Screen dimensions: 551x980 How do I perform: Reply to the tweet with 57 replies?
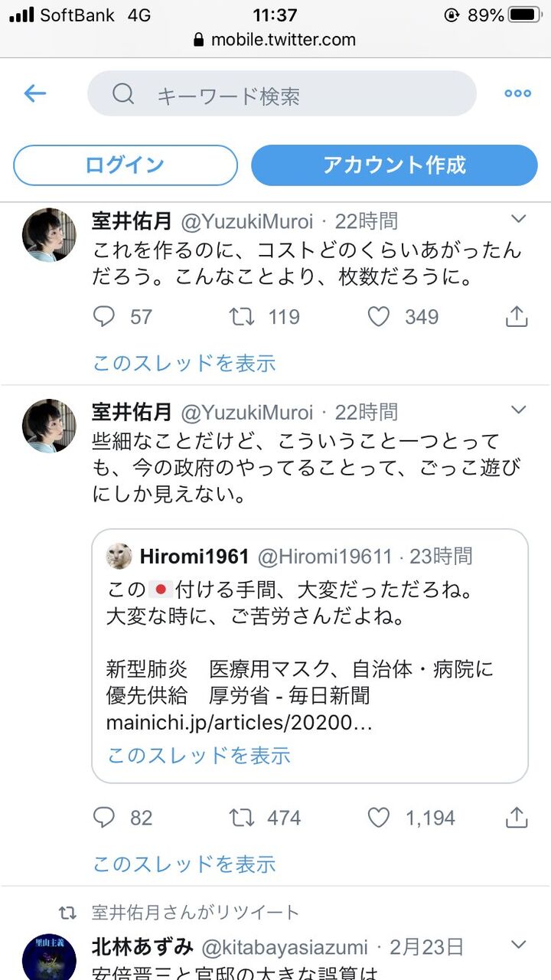104,317
